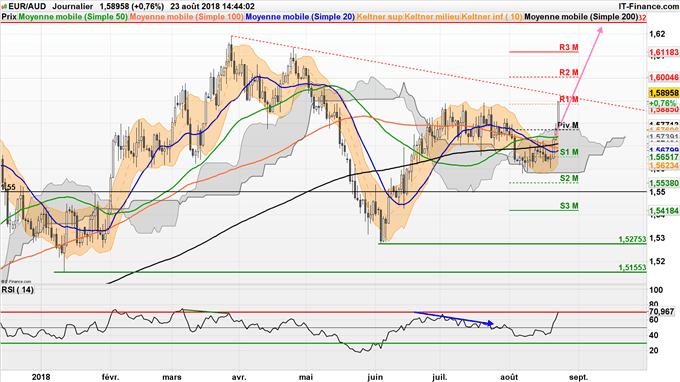Select the Keltner inf (10) legend entry
This screenshot has width=680, height=382.
[492, 17]
